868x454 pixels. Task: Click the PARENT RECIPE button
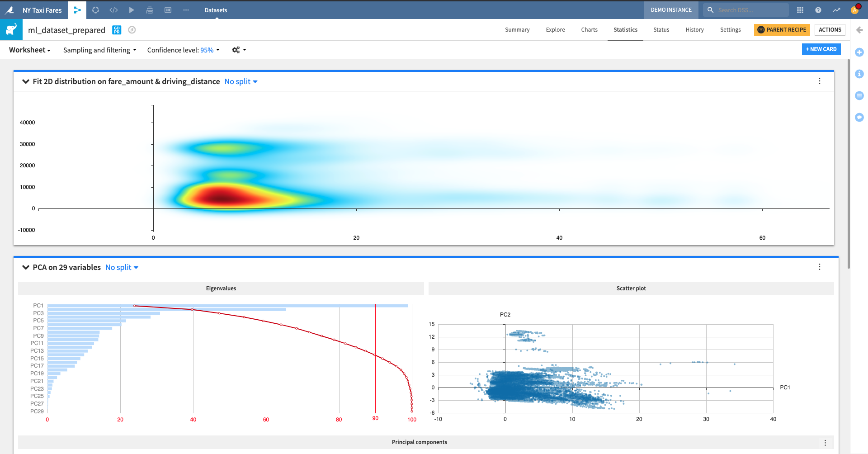pos(782,30)
